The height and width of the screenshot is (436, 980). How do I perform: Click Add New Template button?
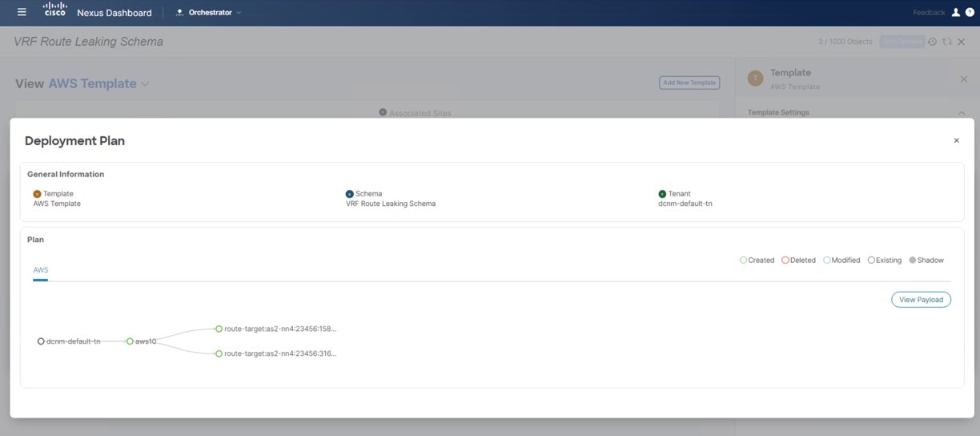tap(689, 83)
